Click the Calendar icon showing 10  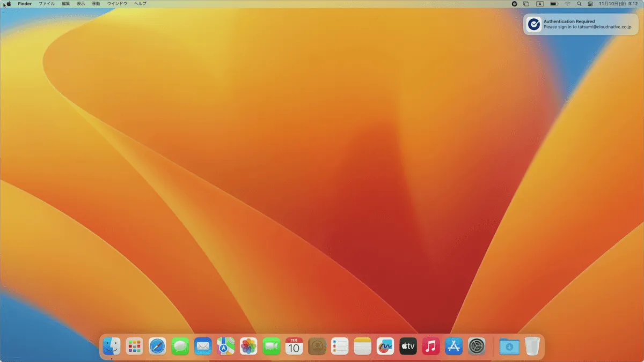pos(294,346)
